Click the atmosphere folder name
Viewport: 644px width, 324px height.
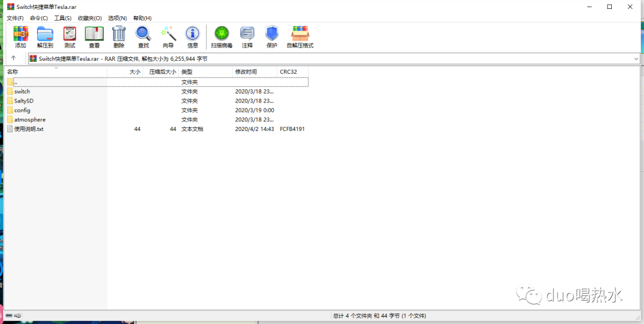tap(30, 120)
